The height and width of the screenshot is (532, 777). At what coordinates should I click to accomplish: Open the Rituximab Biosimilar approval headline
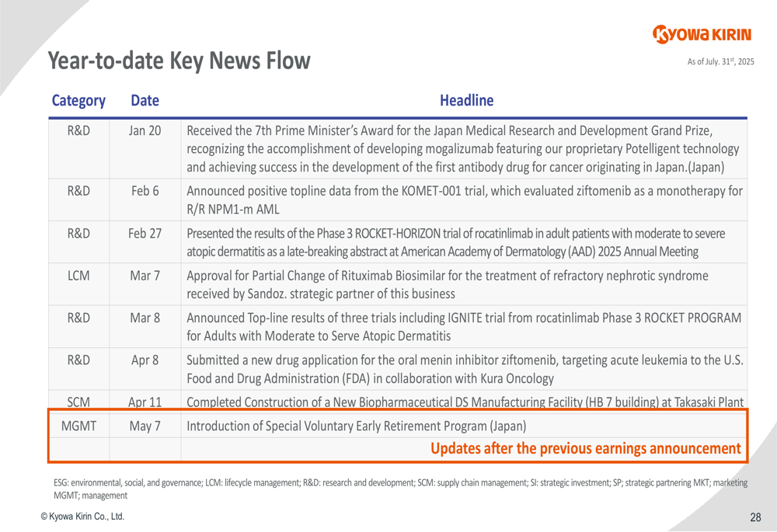coord(448,284)
